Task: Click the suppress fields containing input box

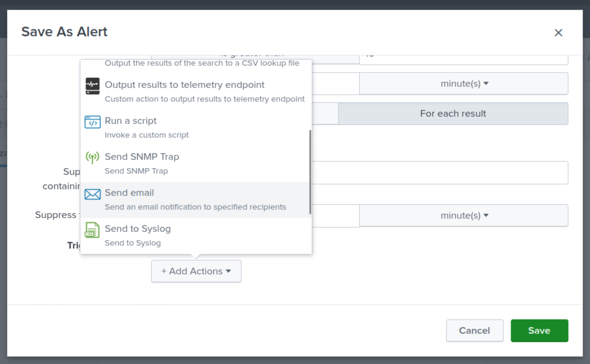Action: coord(440,173)
